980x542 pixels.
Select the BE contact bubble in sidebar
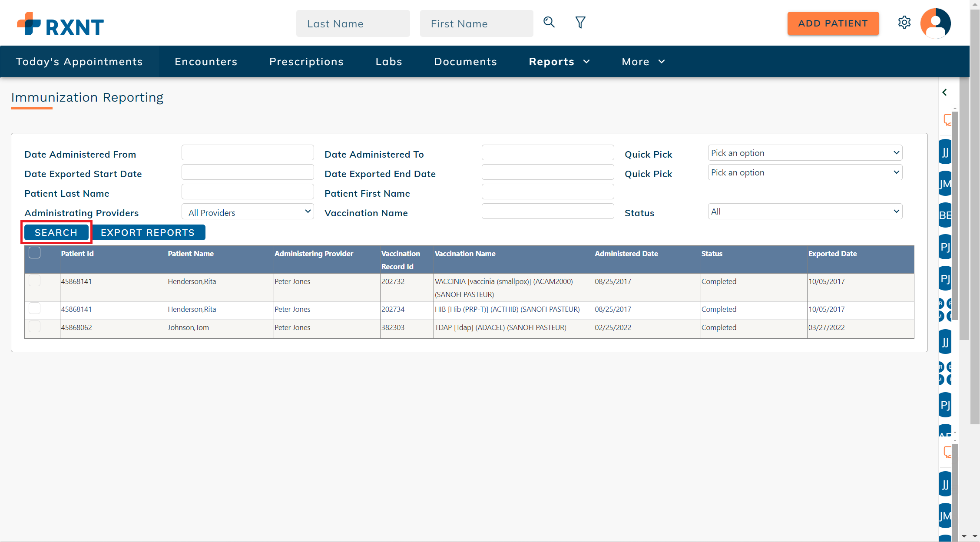945,215
